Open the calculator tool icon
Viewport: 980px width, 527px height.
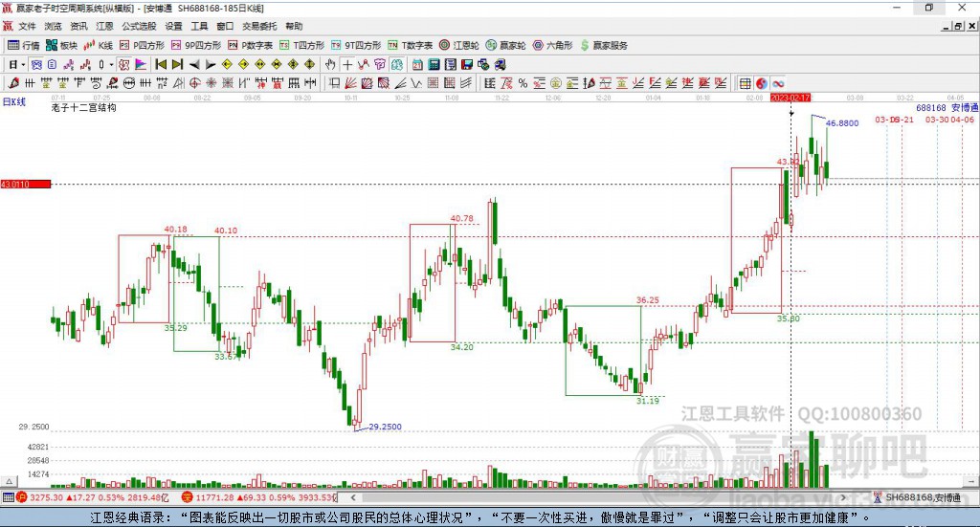click(434, 64)
